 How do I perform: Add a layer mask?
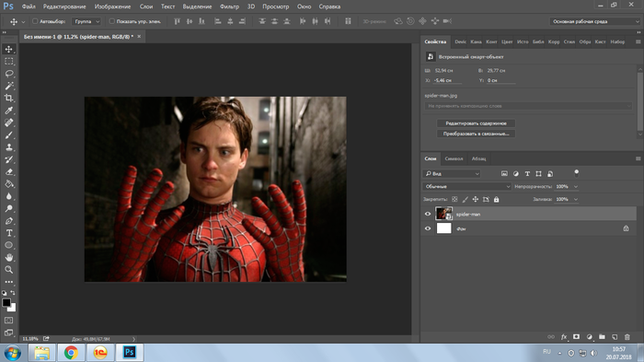[576, 337]
